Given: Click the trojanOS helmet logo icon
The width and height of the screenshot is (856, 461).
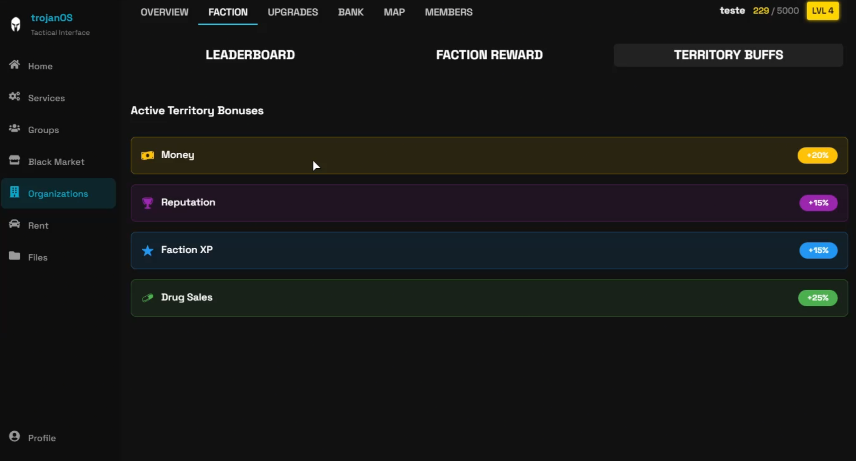Looking at the screenshot, I should tap(15, 23).
